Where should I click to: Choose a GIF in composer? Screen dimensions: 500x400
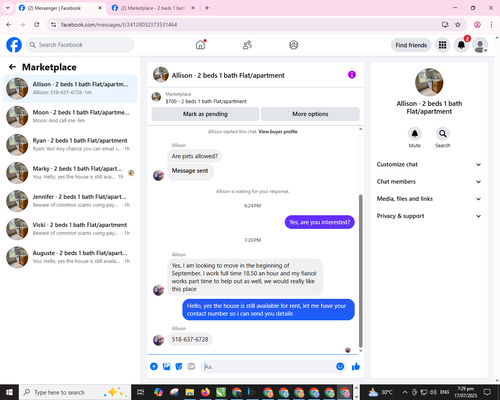[x=191, y=367]
